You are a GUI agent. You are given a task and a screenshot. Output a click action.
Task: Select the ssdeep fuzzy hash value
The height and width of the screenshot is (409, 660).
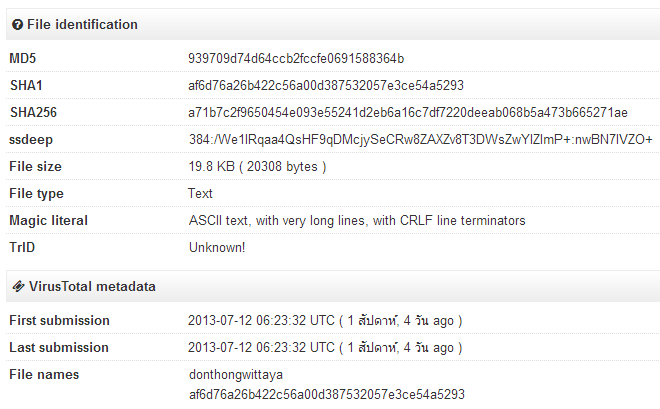pos(421,140)
